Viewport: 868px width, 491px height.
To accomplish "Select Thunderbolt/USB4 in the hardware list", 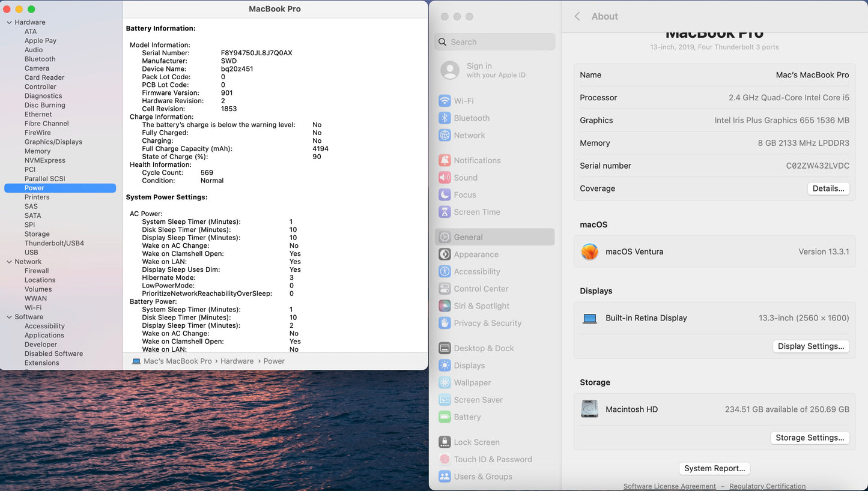I will pyautogui.click(x=54, y=243).
